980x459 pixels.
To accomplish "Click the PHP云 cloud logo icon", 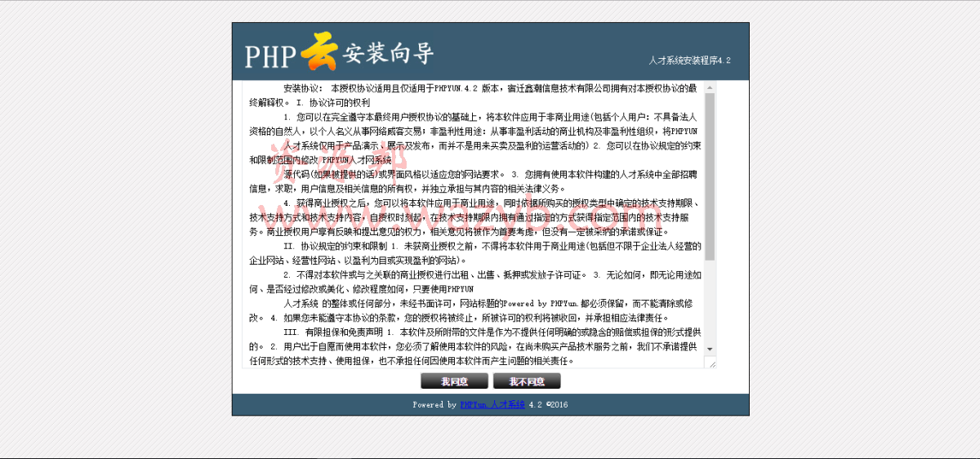I will 319,51.
